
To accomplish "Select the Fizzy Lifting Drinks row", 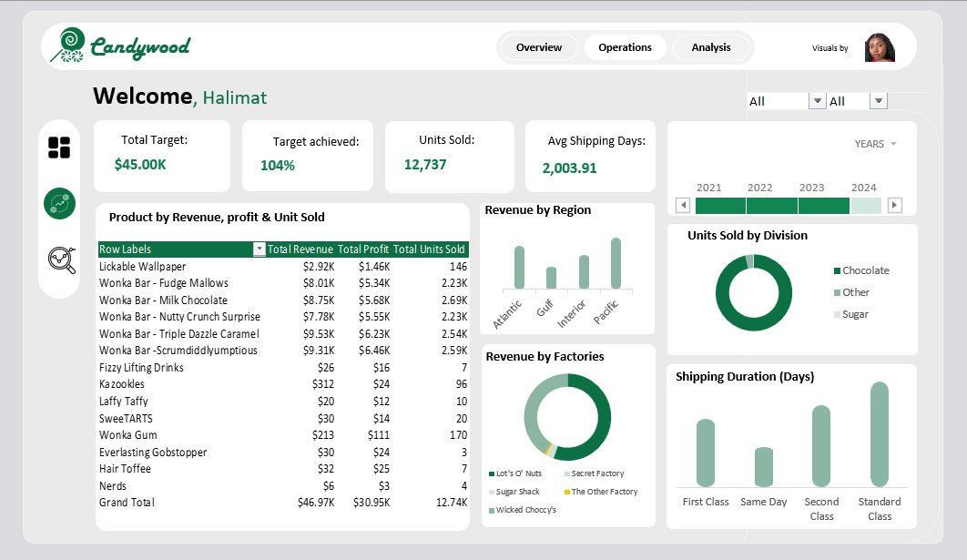I will coord(283,368).
